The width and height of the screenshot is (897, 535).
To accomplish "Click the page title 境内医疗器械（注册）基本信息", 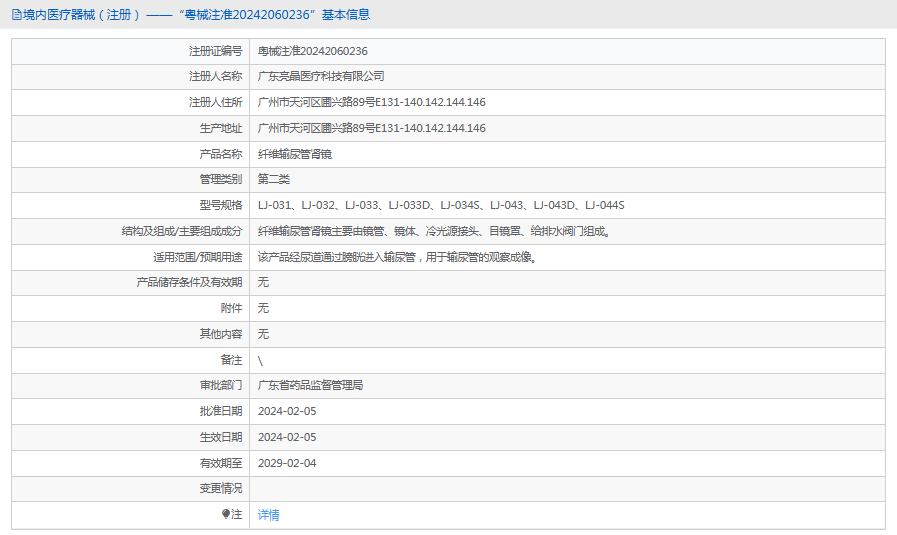I will pos(196,15).
